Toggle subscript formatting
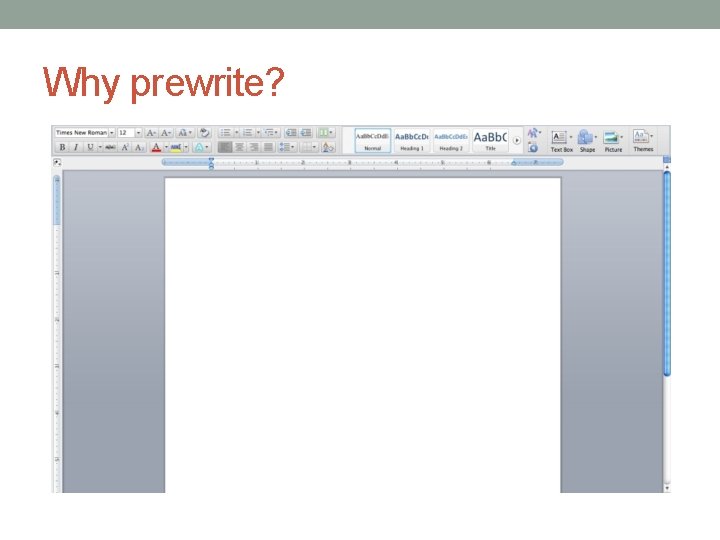Image resolution: width=720 pixels, height=540 pixels. pos(139,147)
